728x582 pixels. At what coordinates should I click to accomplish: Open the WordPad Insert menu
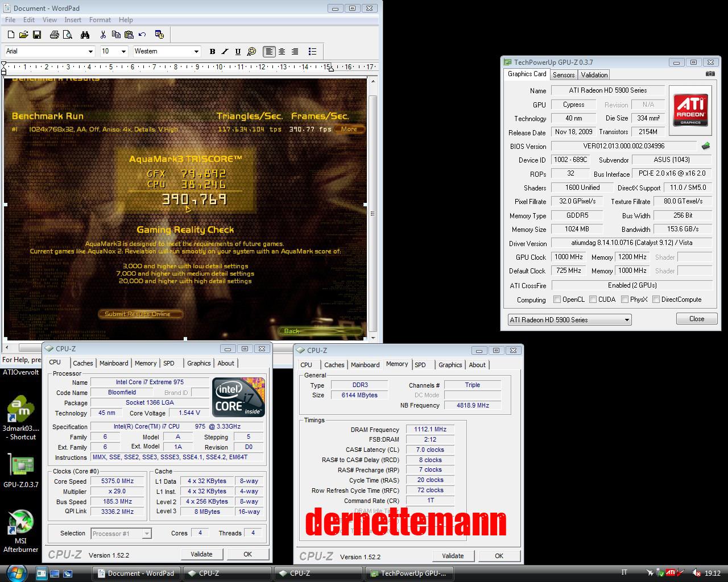pos(73,20)
